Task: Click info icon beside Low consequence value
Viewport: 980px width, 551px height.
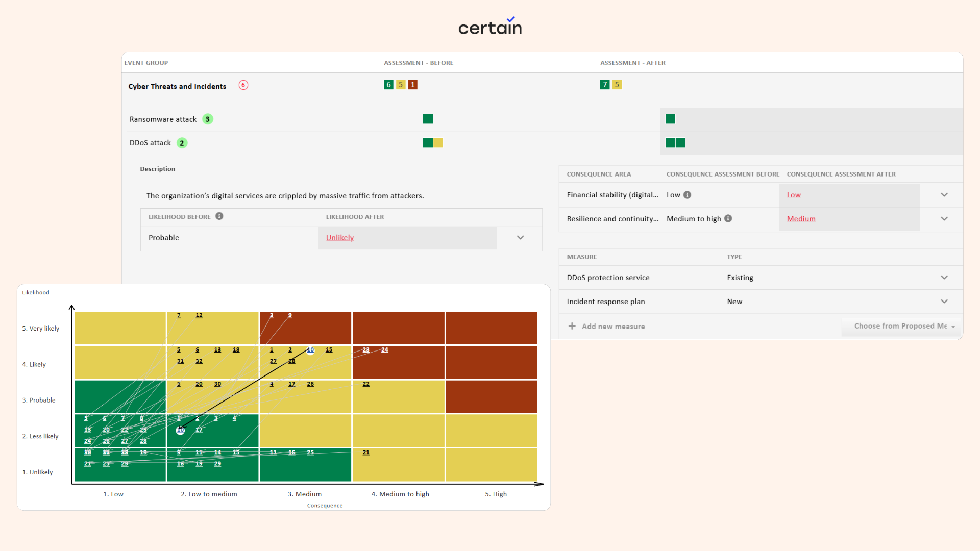Action: pos(687,195)
